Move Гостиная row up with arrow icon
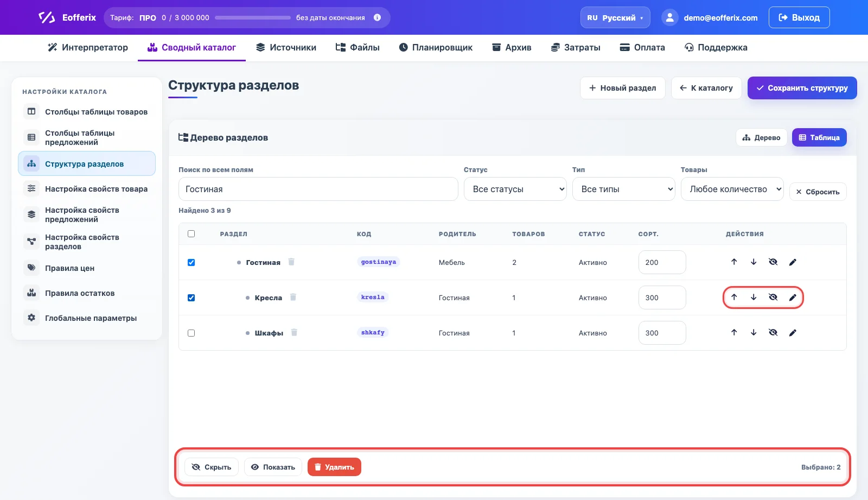This screenshot has height=500, width=868. point(734,262)
